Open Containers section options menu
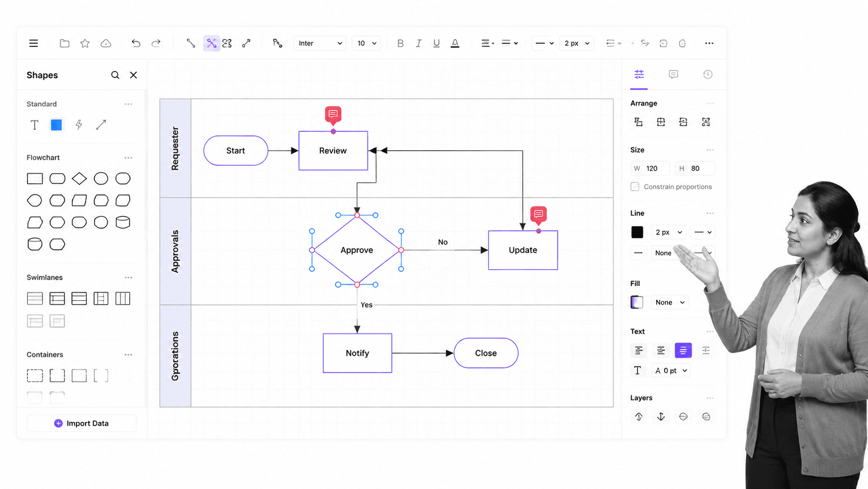Viewport: 868px width, 489px height. pos(128,354)
